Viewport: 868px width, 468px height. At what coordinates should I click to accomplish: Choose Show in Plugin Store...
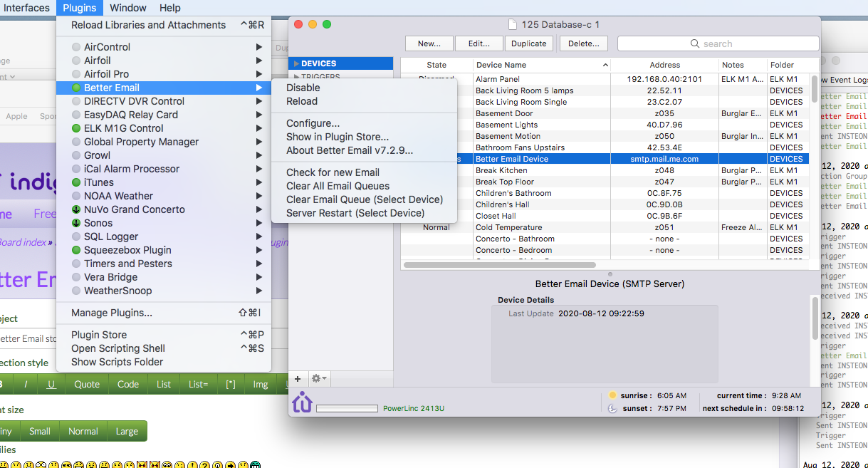(x=364, y=137)
